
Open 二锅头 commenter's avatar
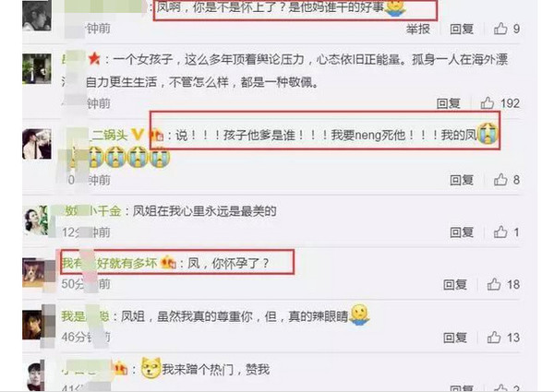tap(37, 144)
